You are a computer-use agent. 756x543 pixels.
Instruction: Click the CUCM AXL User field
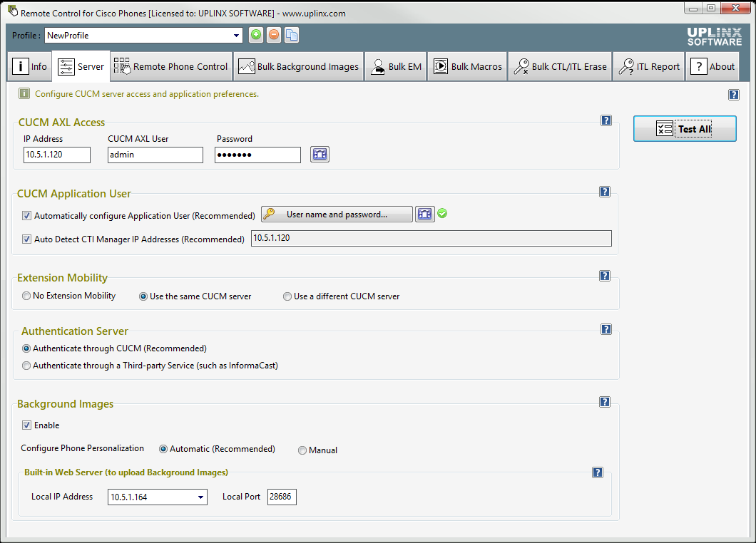point(155,155)
